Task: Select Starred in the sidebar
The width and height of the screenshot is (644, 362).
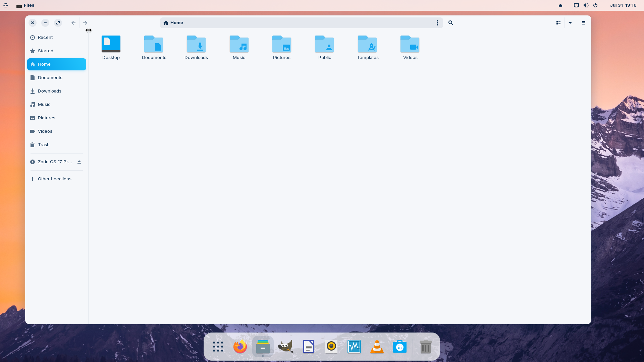Action: pyautogui.click(x=57, y=51)
